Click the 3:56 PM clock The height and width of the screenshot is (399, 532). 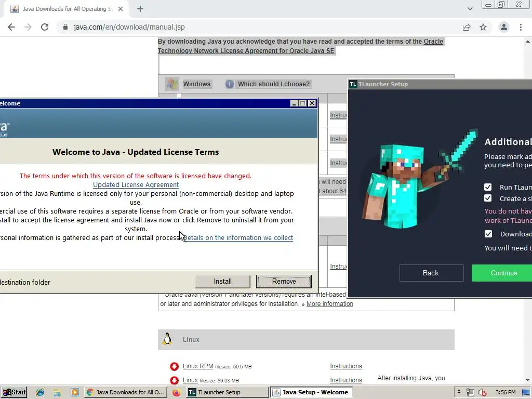point(505,392)
